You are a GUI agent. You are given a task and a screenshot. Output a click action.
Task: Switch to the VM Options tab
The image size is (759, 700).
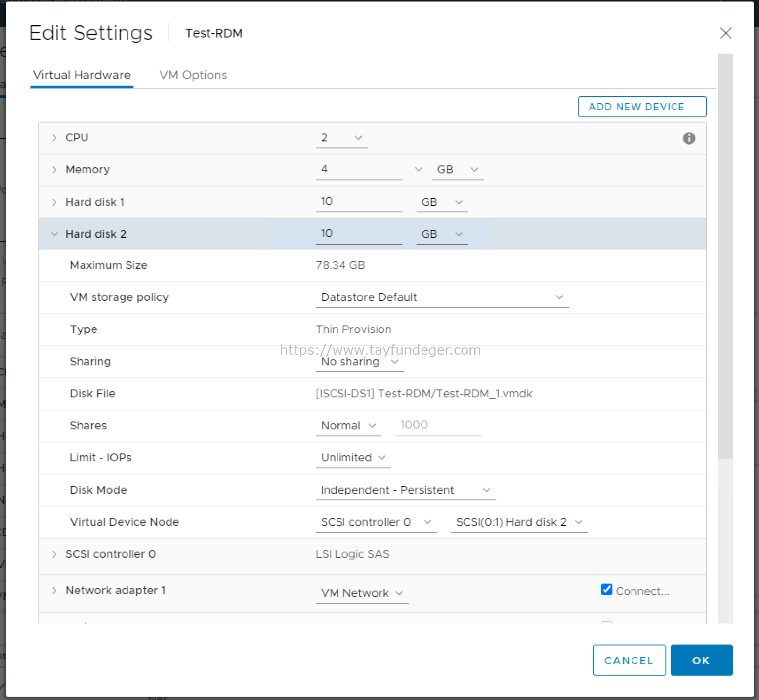tap(193, 75)
